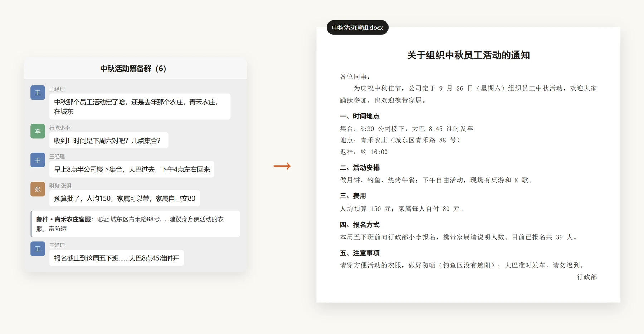Click the heading 二、活动安排
This screenshot has width=644, height=334.
coord(360,168)
